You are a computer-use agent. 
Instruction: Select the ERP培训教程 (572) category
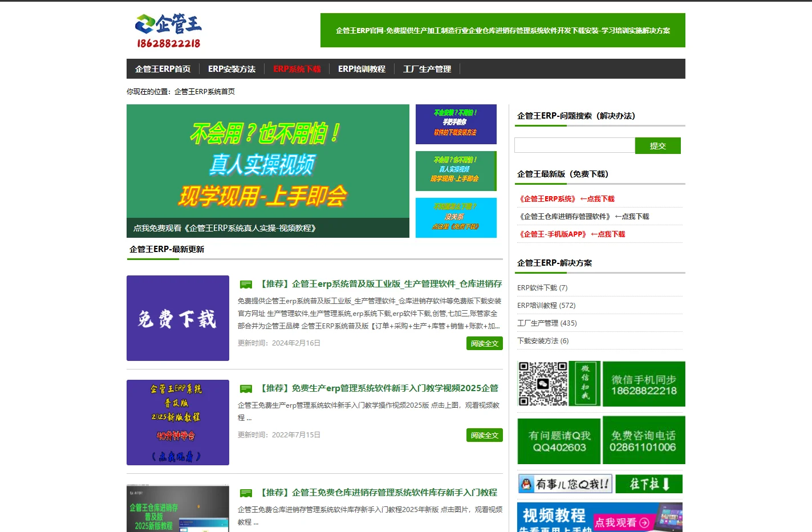546,306
